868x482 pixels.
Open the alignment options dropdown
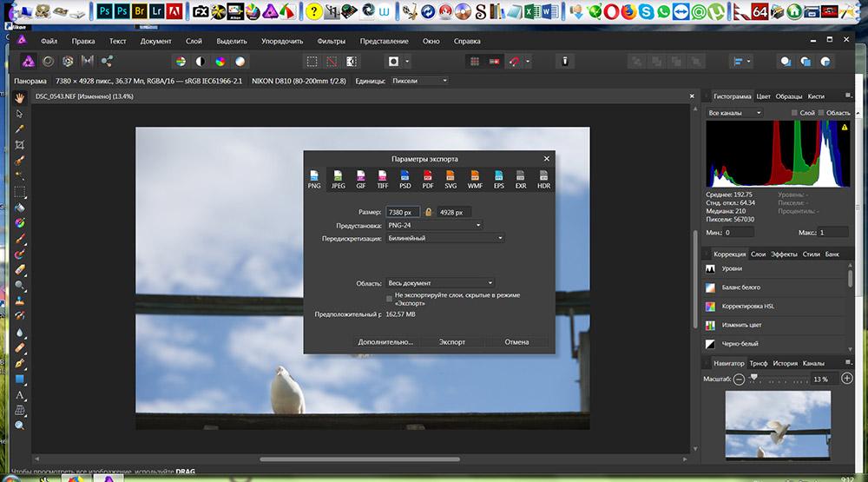tap(741, 62)
